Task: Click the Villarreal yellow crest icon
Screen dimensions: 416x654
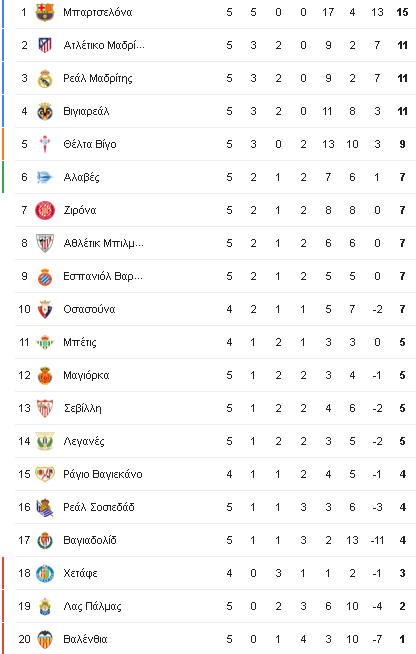Action: (x=45, y=111)
